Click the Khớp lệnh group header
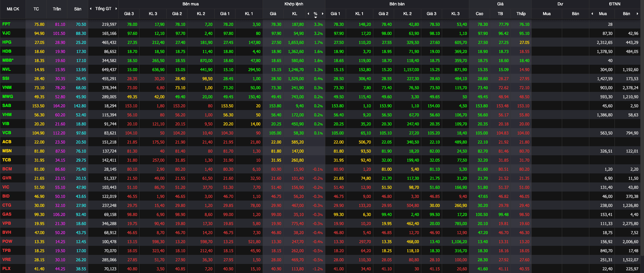Image resolution: width=644 pixels, height=273 pixels. tap(294, 4)
